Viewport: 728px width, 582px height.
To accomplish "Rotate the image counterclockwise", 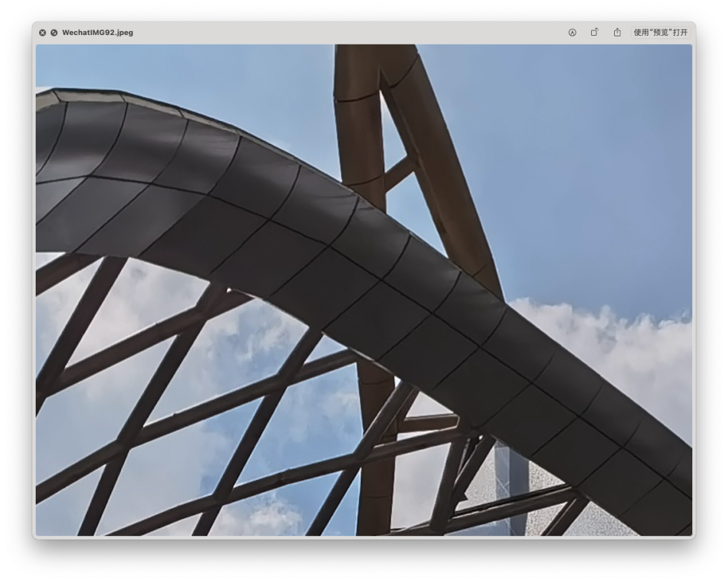I will (595, 32).
